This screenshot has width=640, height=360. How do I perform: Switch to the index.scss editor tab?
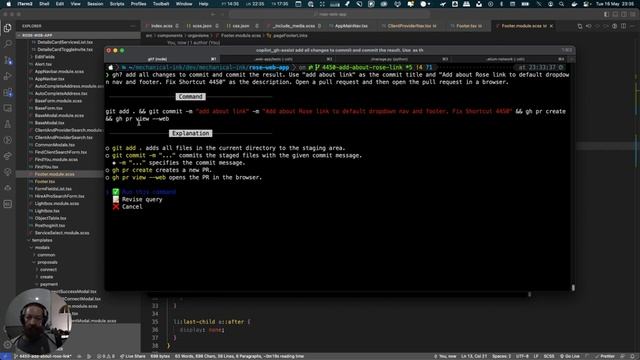coord(162,26)
